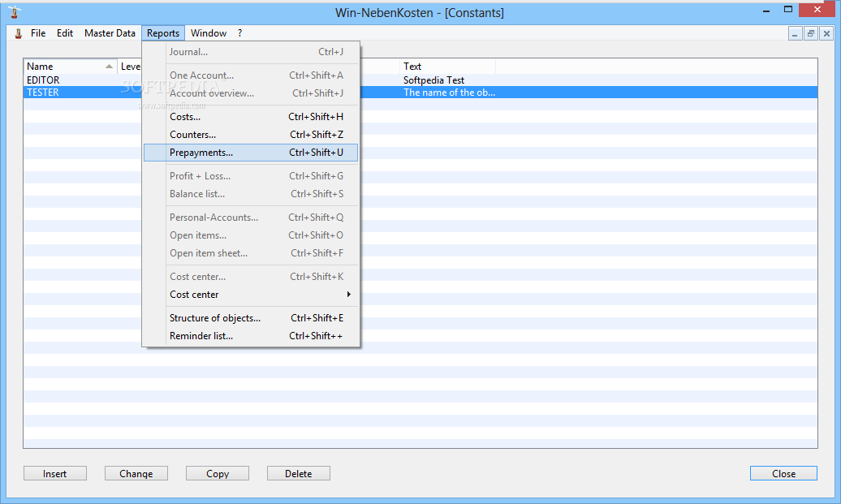Open the ? help menu

(x=239, y=33)
